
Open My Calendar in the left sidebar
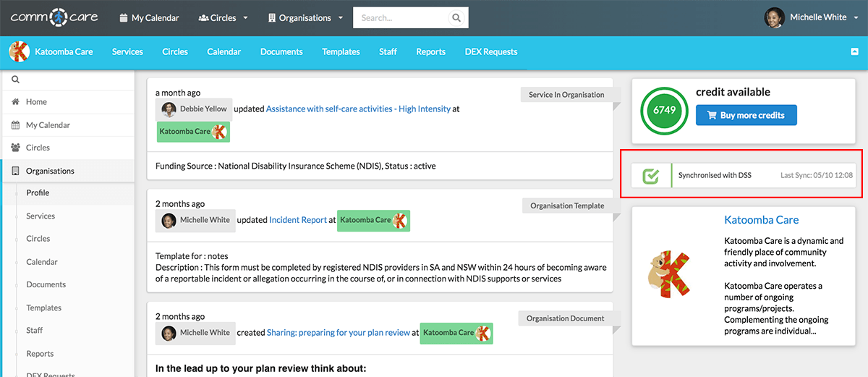(x=48, y=125)
